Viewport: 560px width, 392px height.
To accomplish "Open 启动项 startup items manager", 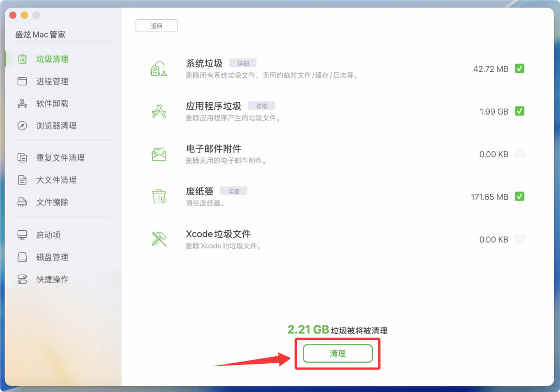I will pyautogui.click(x=22, y=235).
